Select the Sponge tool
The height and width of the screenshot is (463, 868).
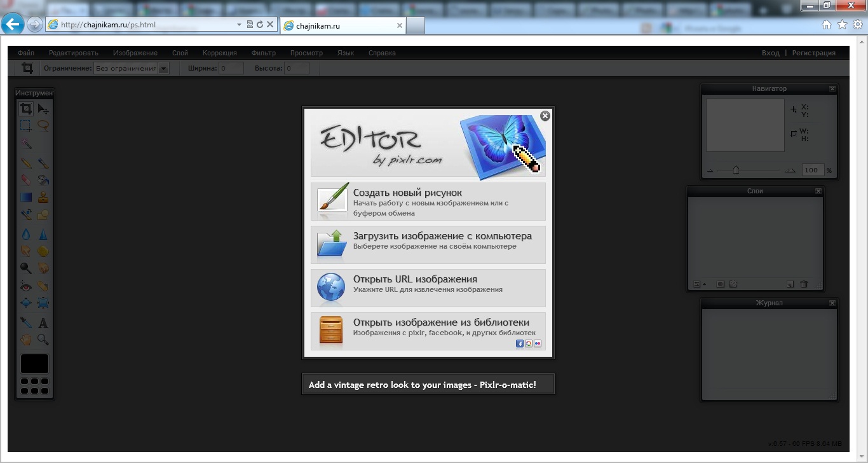pyautogui.click(x=43, y=251)
